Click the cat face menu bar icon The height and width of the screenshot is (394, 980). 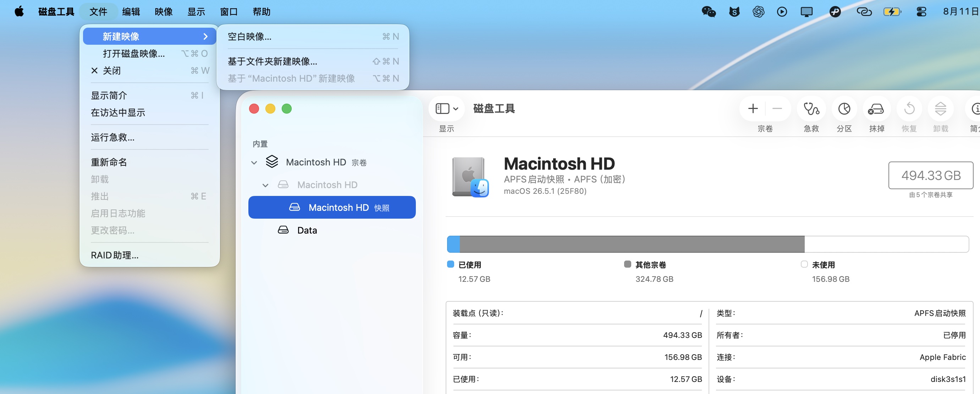coord(734,12)
